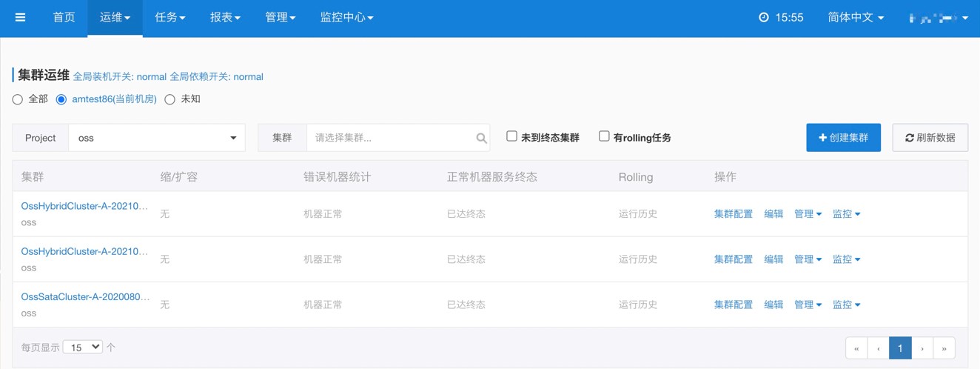Click the 创建集群 button

tap(843, 138)
